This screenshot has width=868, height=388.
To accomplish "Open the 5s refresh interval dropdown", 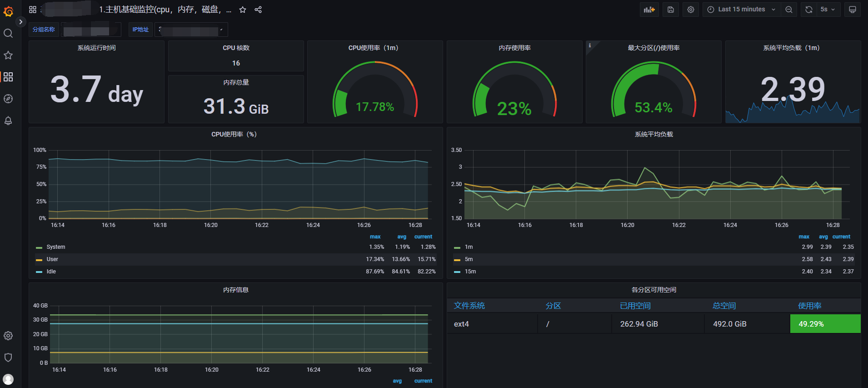I will click(x=828, y=10).
